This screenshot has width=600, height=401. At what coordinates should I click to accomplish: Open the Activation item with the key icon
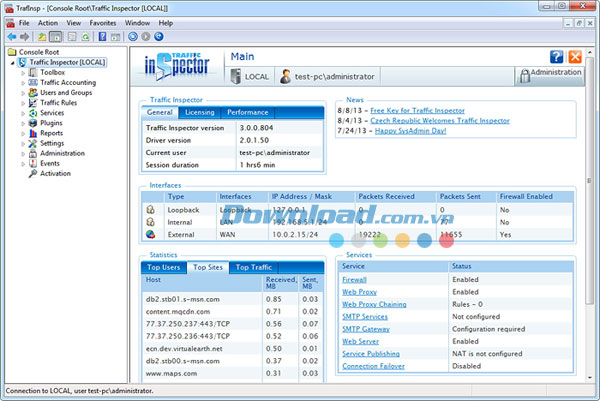click(x=55, y=173)
